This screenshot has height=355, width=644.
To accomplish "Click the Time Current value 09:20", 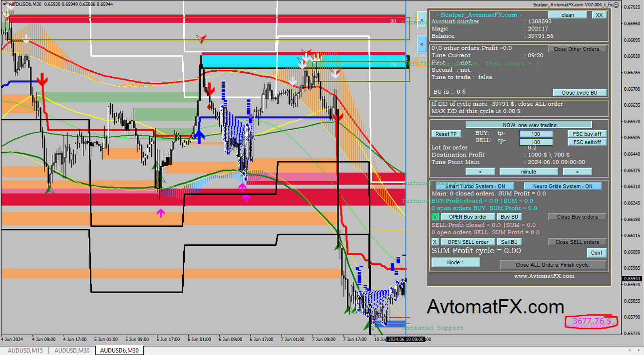I will click(537, 55).
